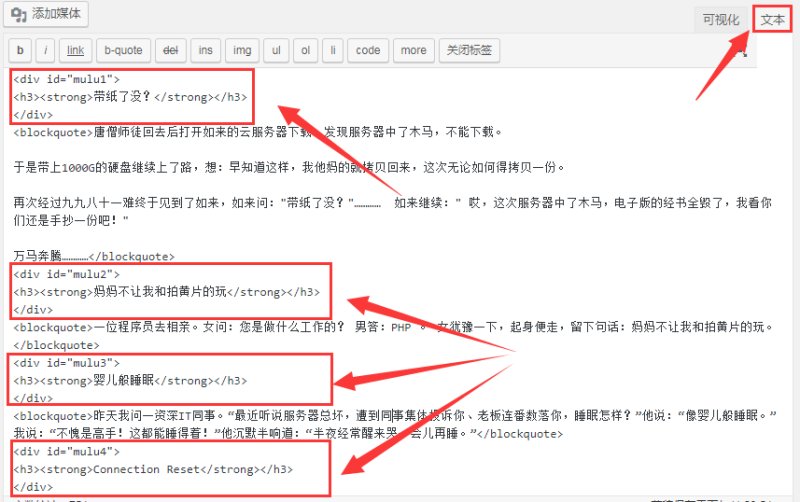Close open tags with 关闭标签 button

[469, 50]
